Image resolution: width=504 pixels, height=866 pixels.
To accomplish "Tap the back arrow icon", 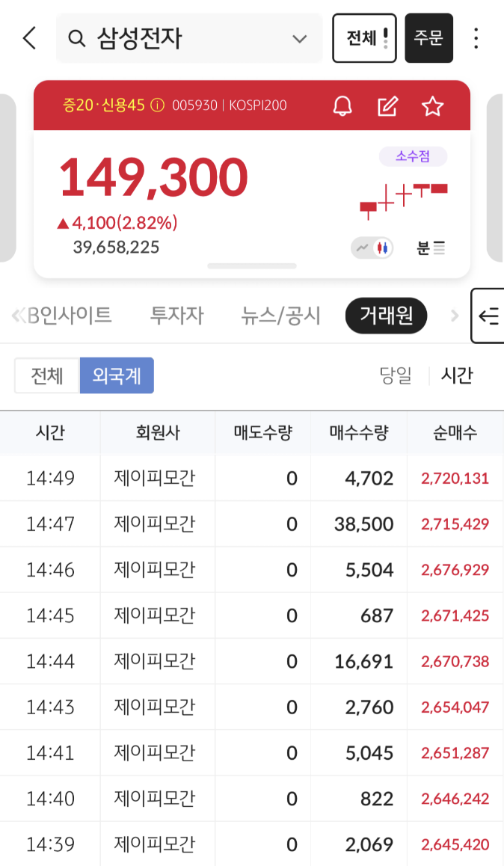I will (29, 38).
